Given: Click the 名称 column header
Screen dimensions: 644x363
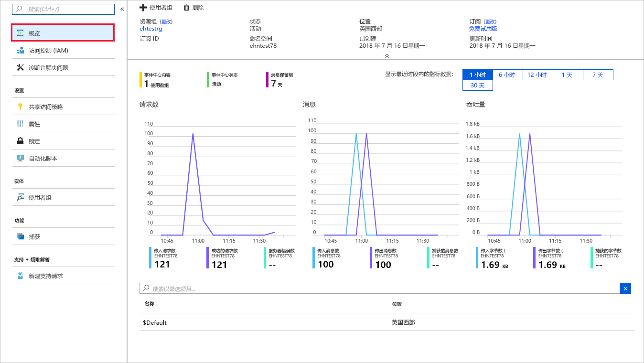Looking at the screenshot, I should coord(150,304).
